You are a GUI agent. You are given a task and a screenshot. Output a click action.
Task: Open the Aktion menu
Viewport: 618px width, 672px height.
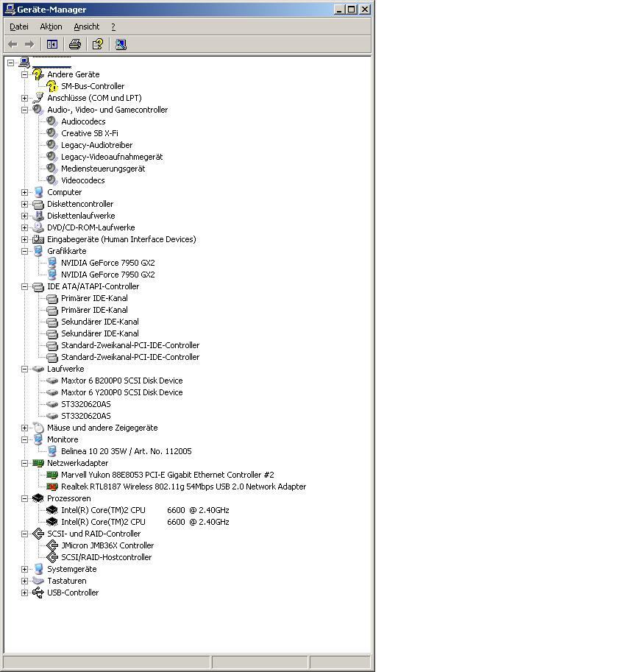point(51,26)
